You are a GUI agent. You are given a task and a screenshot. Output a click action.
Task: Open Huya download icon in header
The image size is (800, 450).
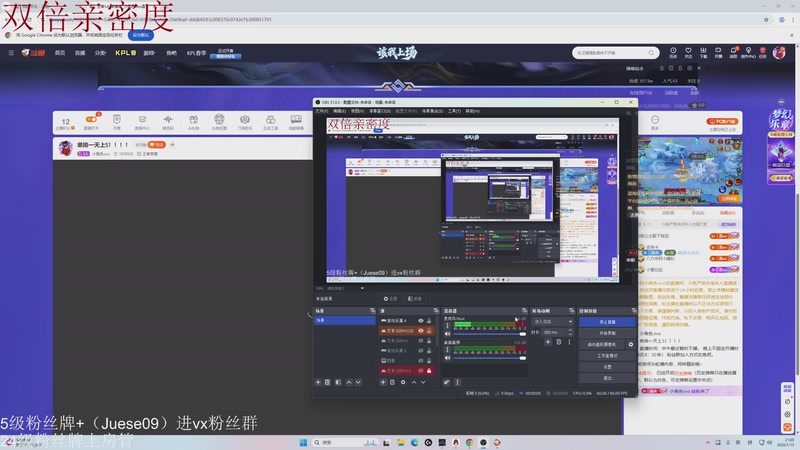tap(703, 52)
